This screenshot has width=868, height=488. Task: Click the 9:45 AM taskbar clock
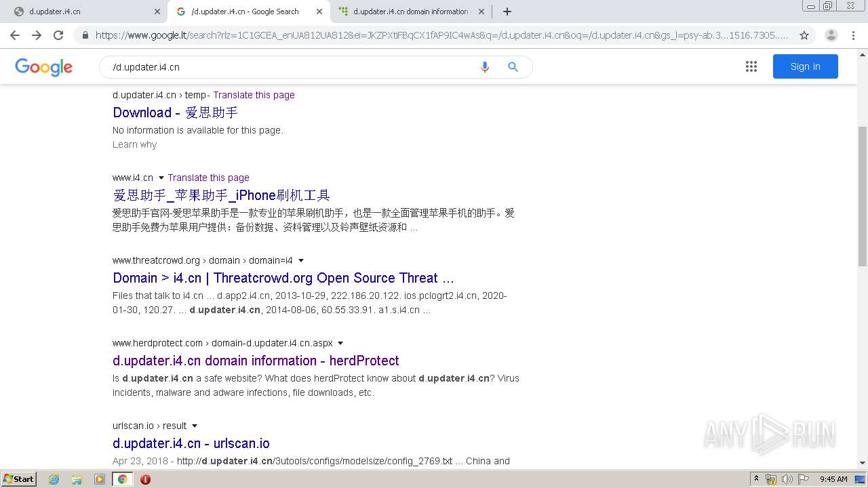[833, 479]
